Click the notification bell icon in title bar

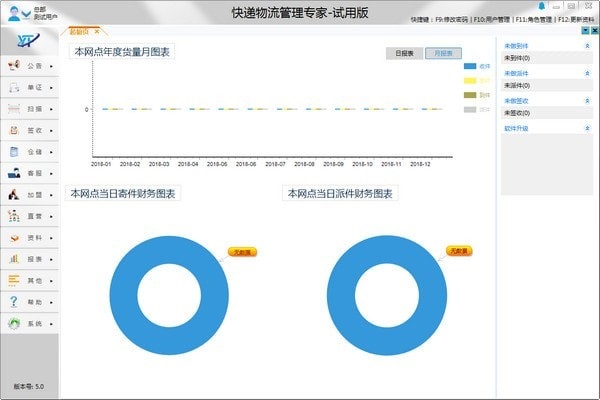542,5
